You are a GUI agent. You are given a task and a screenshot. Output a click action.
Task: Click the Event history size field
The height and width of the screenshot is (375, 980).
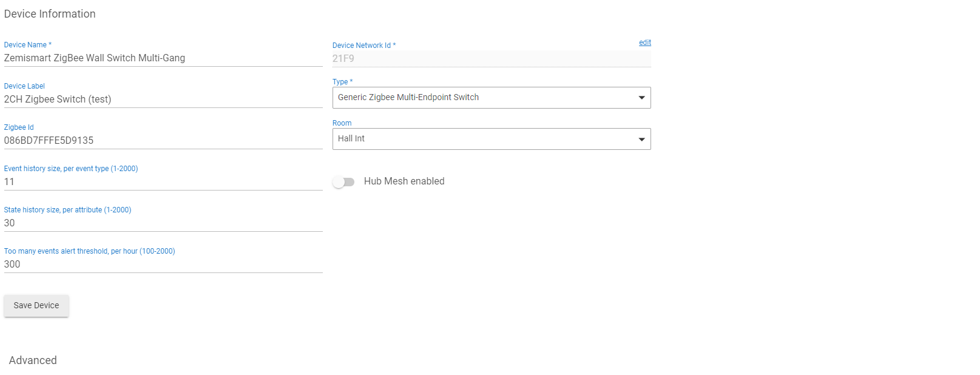click(163, 182)
